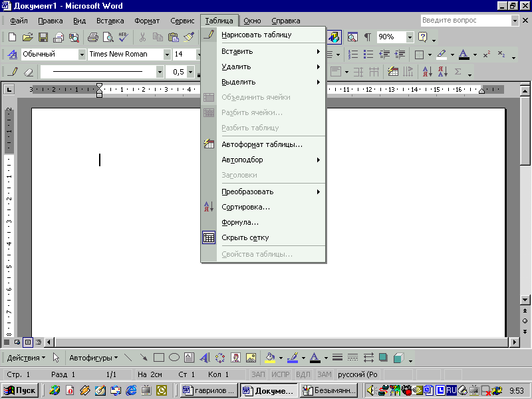The height and width of the screenshot is (399, 532).
Task: Click Table AutoFormat toolbar icon
Action: (x=393, y=72)
